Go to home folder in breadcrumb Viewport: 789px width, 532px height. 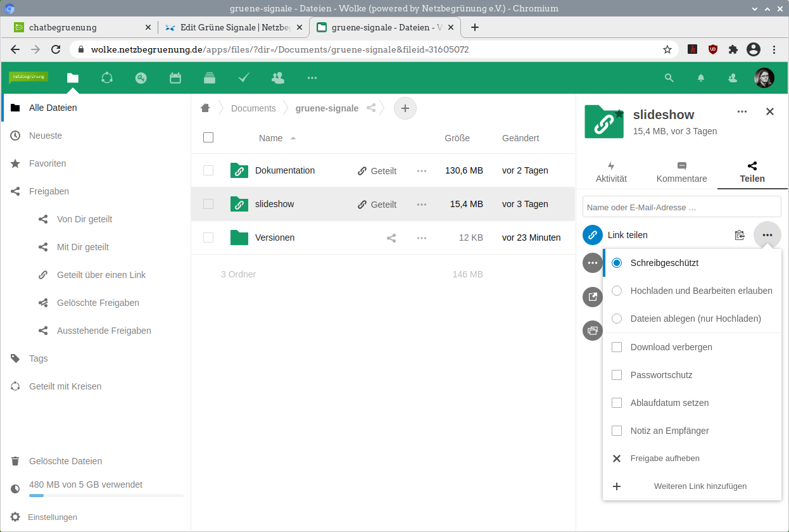[x=205, y=108]
